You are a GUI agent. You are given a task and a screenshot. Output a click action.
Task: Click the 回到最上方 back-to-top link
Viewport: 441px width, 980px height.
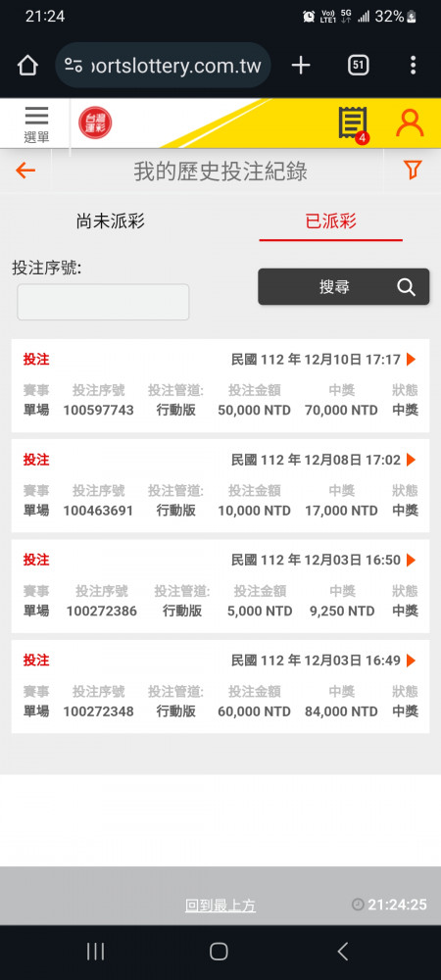click(220, 906)
